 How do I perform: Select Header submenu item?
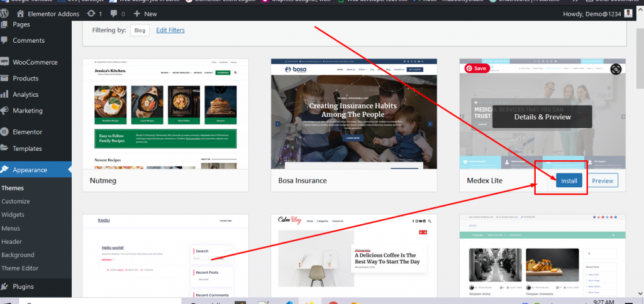click(11, 242)
